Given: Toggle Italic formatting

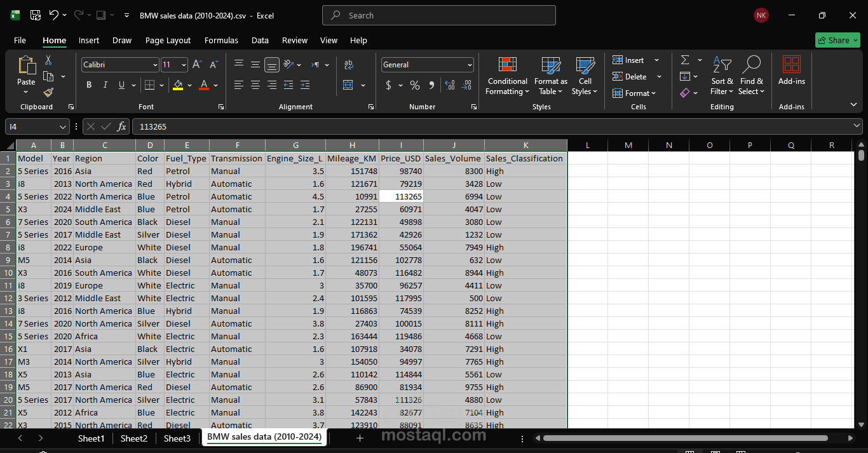Looking at the screenshot, I should pos(105,85).
